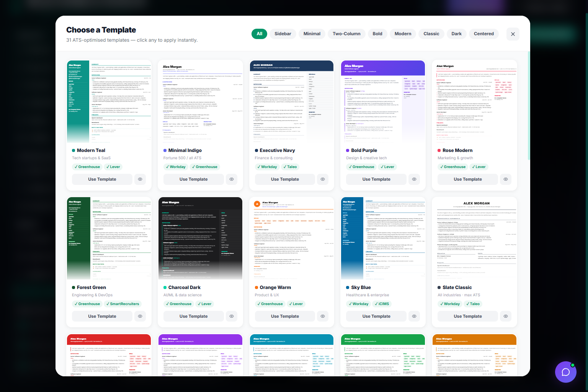Image resolution: width=588 pixels, height=392 pixels.
Task: Open the Modern Teal resume thumbnail
Action: [109, 101]
